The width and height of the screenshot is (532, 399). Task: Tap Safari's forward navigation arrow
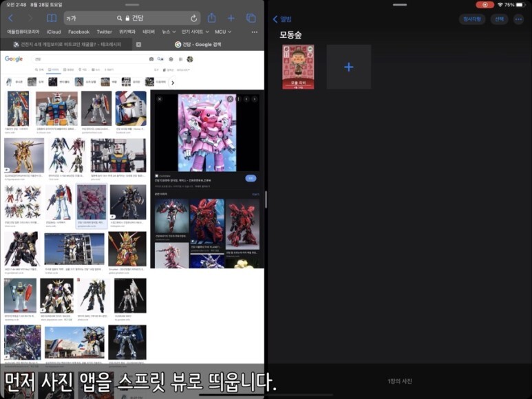point(30,18)
